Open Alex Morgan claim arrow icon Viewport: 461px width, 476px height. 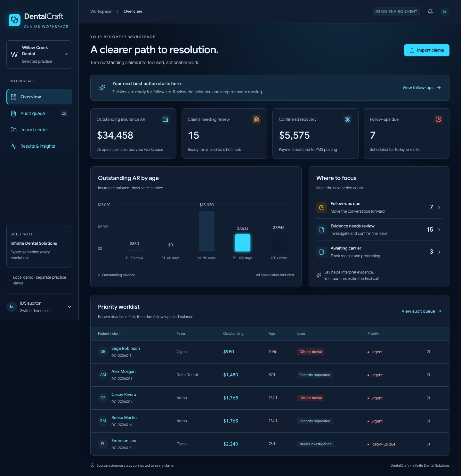pos(429,375)
